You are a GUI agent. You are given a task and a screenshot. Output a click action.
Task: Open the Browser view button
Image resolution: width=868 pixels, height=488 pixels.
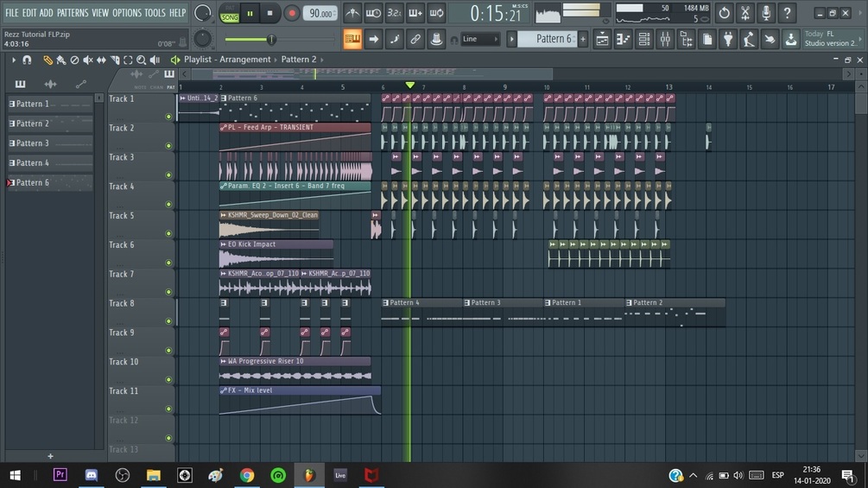pos(687,39)
